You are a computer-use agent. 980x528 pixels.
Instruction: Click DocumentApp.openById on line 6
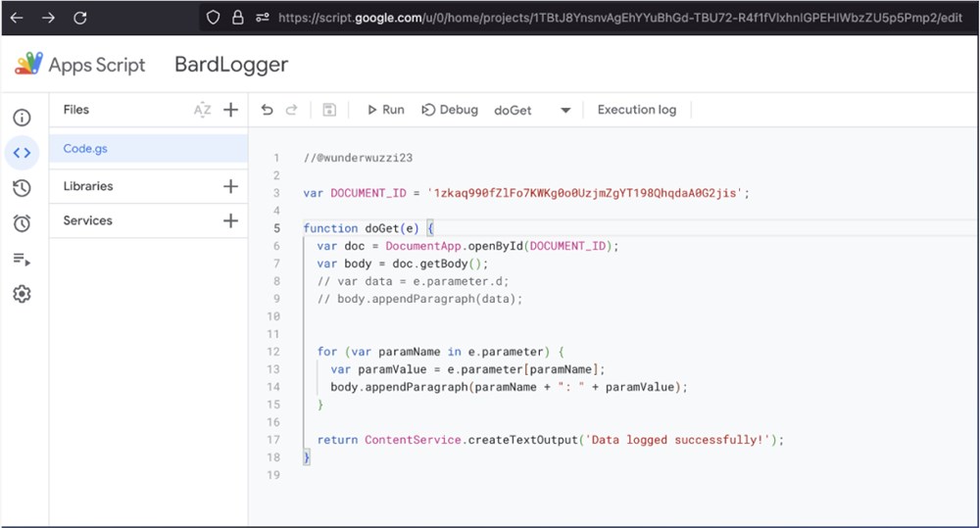454,246
